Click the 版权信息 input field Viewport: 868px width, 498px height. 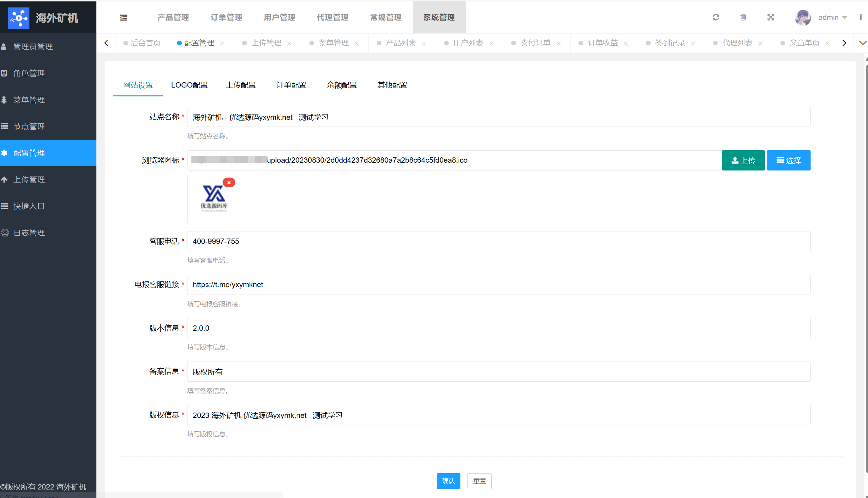point(499,415)
